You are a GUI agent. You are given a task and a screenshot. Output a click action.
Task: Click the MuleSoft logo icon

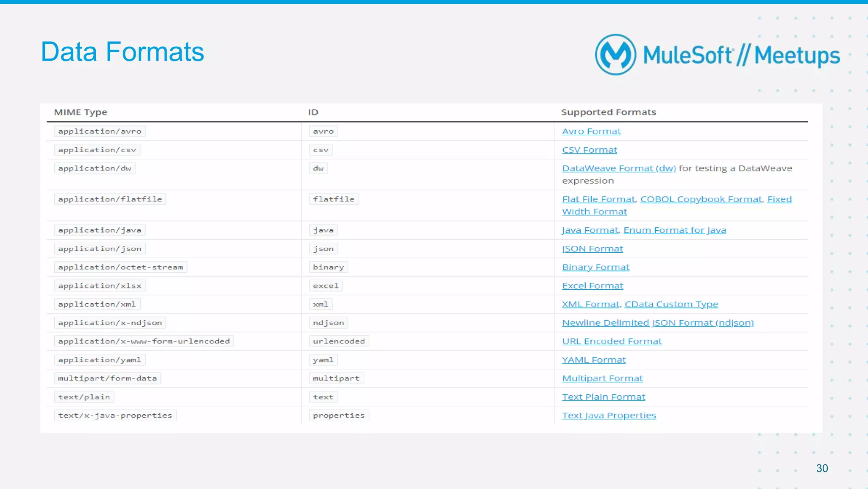615,55
